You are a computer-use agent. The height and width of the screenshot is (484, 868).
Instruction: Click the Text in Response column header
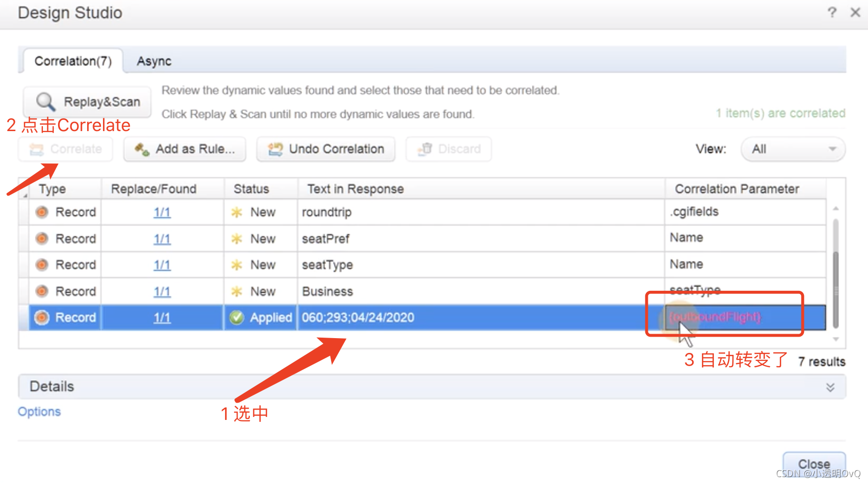click(x=481, y=189)
